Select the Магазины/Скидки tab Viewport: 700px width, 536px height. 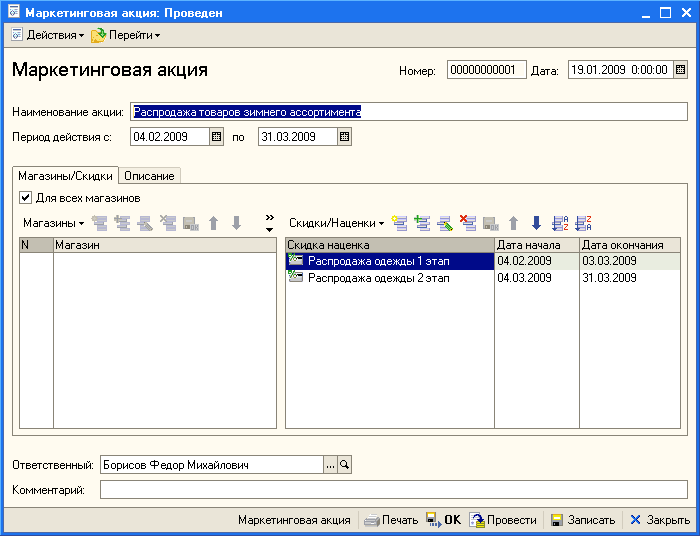click(x=65, y=176)
